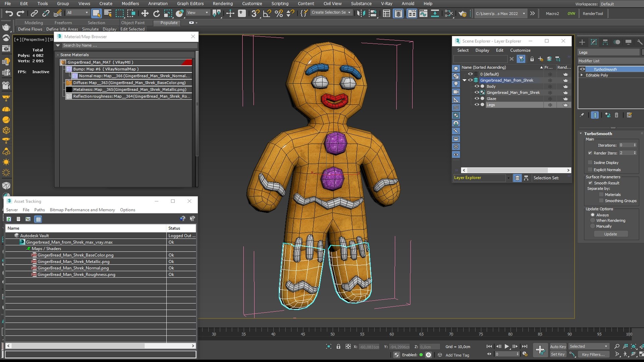Toggle Angle Snap in the toolbar
Viewport: 644px width, 362px height.
[267, 13]
